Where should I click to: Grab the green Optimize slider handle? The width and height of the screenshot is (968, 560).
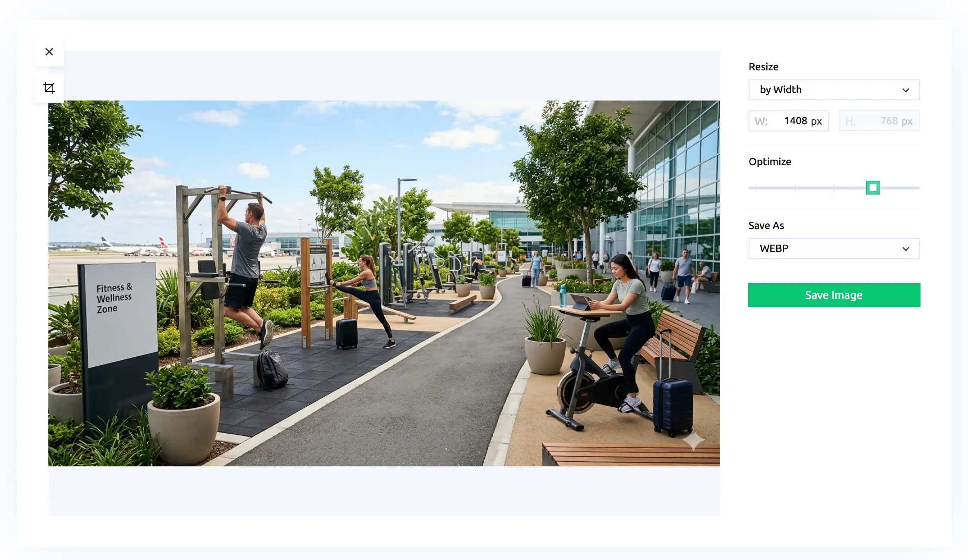(873, 188)
